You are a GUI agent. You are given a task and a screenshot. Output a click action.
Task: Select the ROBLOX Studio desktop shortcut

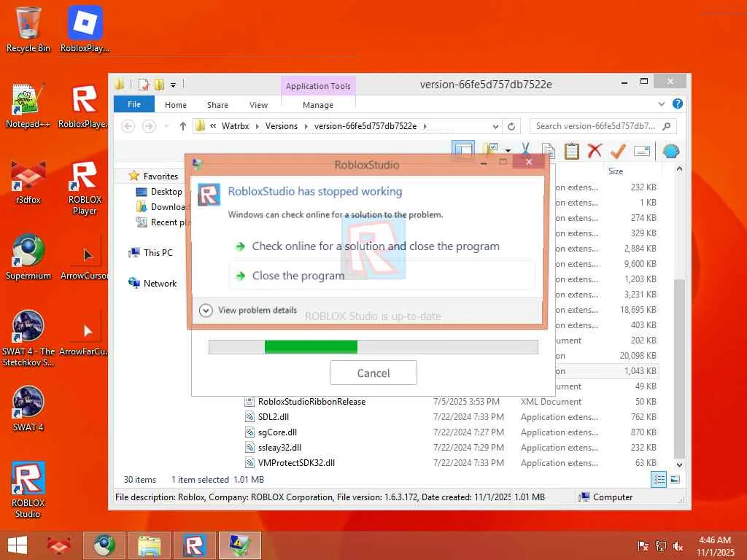[28, 490]
